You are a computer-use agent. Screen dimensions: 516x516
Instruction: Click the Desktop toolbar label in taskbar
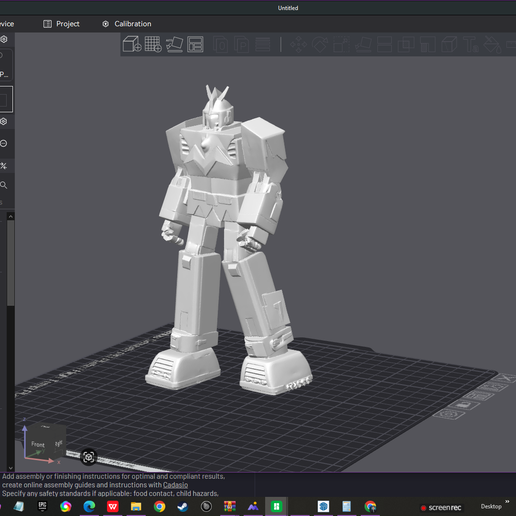coord(491,507)
